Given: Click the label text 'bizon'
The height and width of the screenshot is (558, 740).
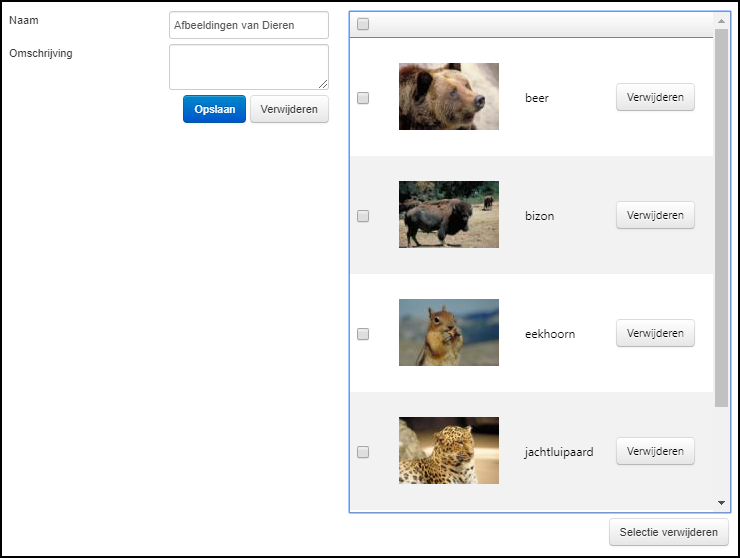Looking at the screenshot, I should pyautogui.click(x=539, y=216).
